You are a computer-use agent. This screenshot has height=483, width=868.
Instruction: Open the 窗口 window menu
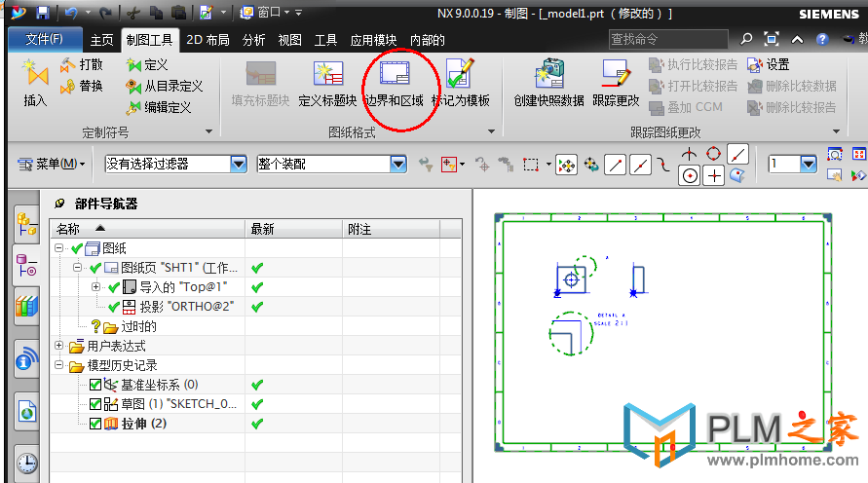[266, 12]
